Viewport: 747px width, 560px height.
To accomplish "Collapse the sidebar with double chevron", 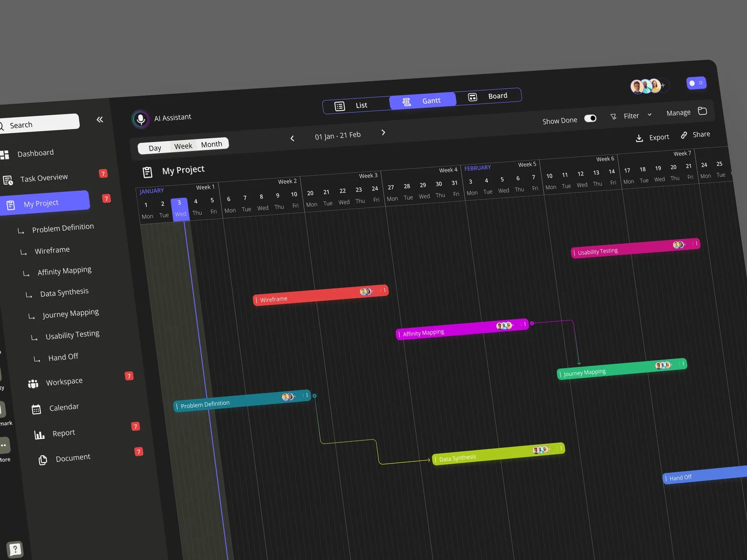I will (100, 119).
